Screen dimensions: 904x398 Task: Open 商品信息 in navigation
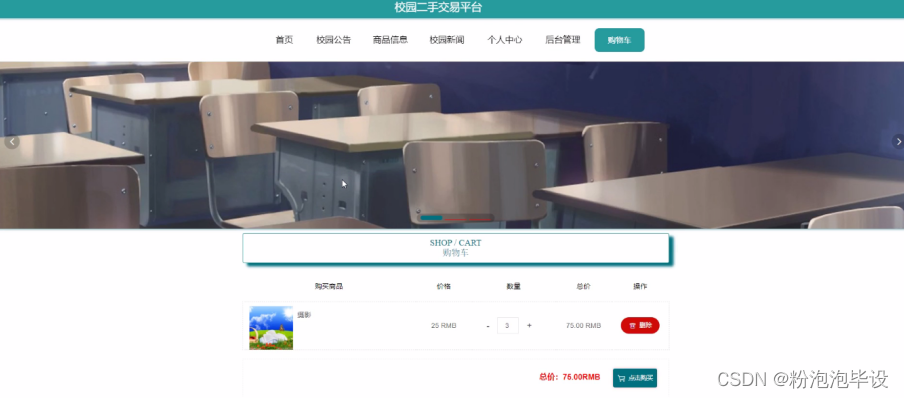click(390, 40)
